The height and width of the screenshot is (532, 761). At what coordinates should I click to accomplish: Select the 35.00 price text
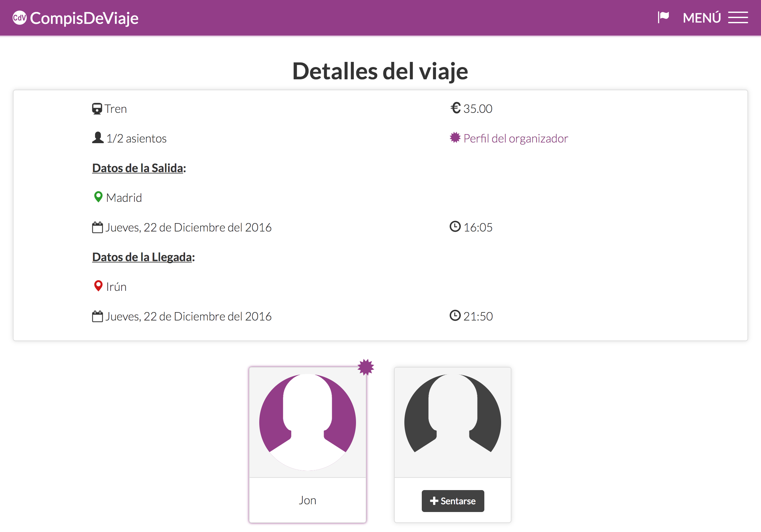point(478,109)
